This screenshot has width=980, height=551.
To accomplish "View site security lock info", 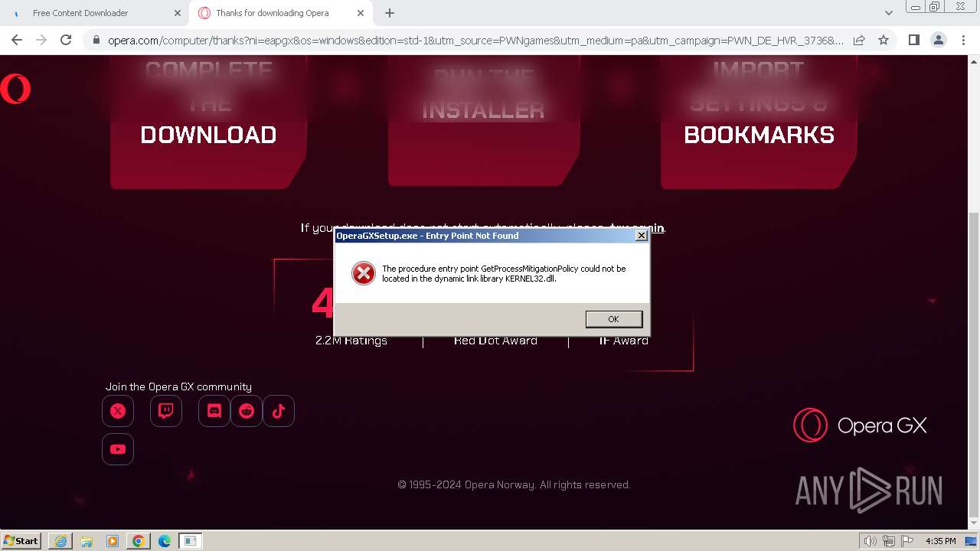I will (x=96, y=40).
